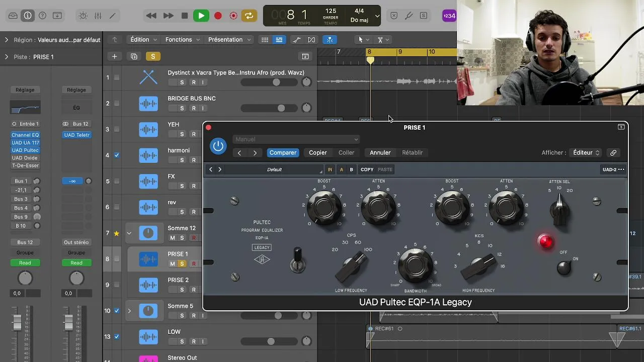The width and height of the screenshot is (644, 362).
Task: Click the purple count-in 1234 button
Action: pos(449,16)
